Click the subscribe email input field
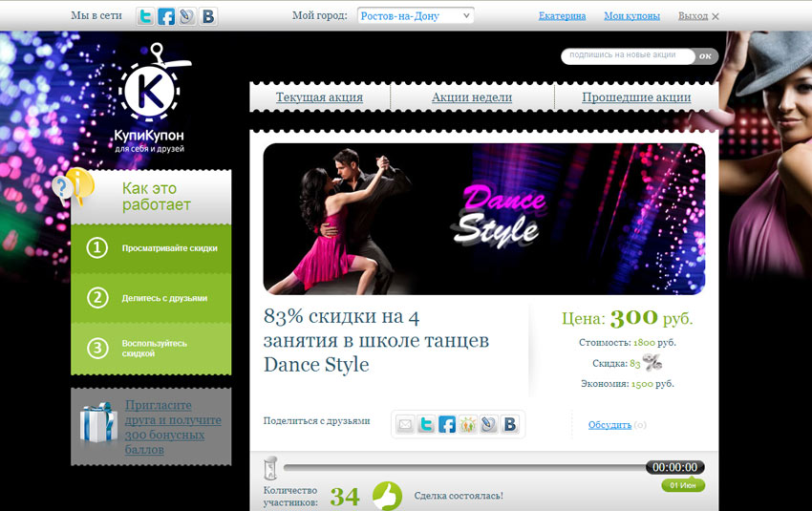 point(628,56)
